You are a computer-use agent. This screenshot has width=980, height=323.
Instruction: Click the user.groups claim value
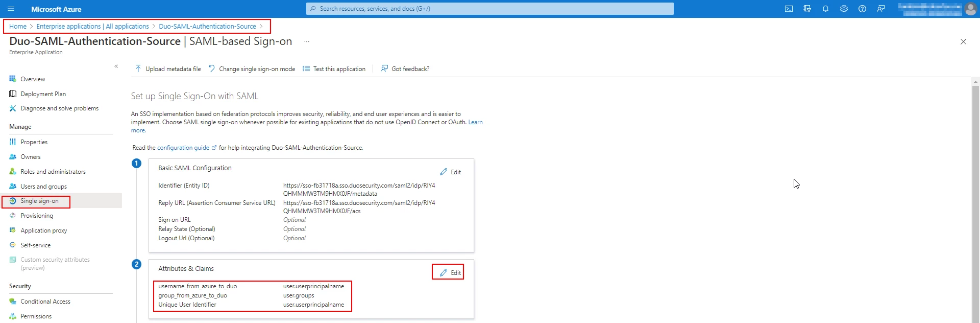coord(299,295)
